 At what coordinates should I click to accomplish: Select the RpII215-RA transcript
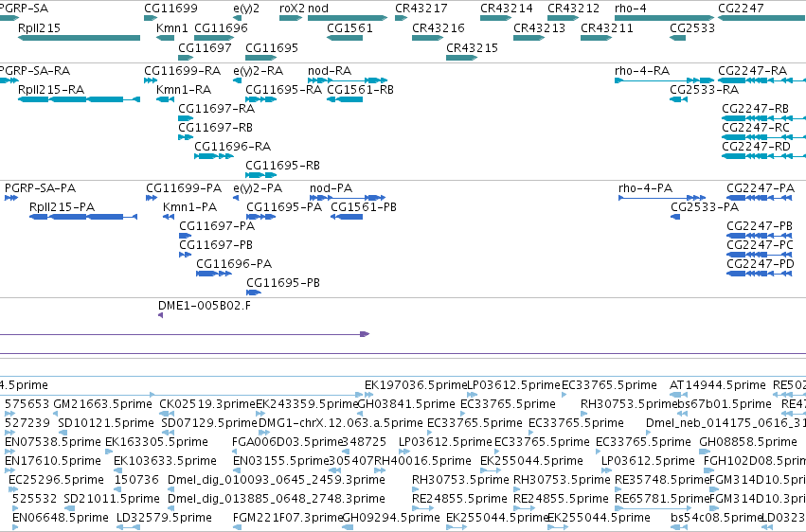[79, 99]
